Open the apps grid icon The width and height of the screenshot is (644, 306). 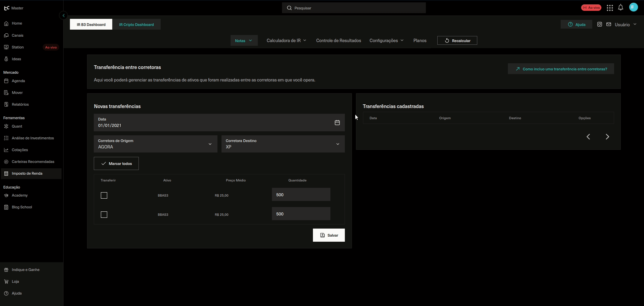click(610, 8)
